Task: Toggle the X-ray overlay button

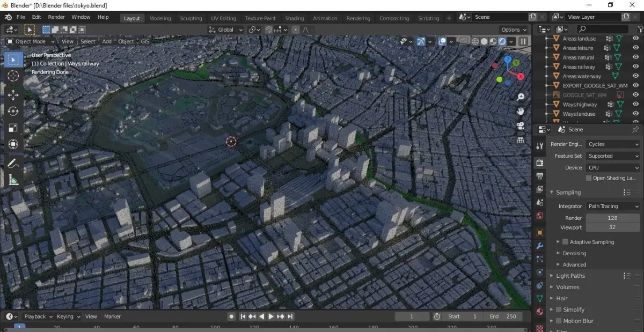Action: click(463, 41)
